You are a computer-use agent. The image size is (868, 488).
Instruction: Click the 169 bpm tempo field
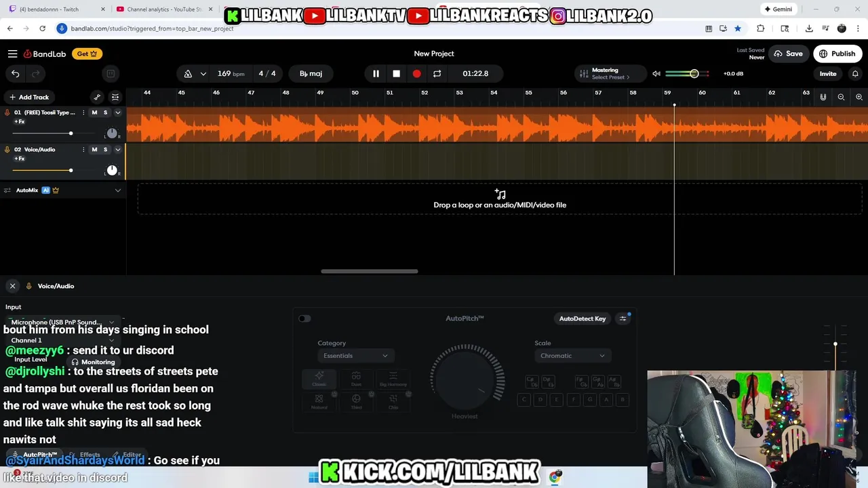[231, 73]
